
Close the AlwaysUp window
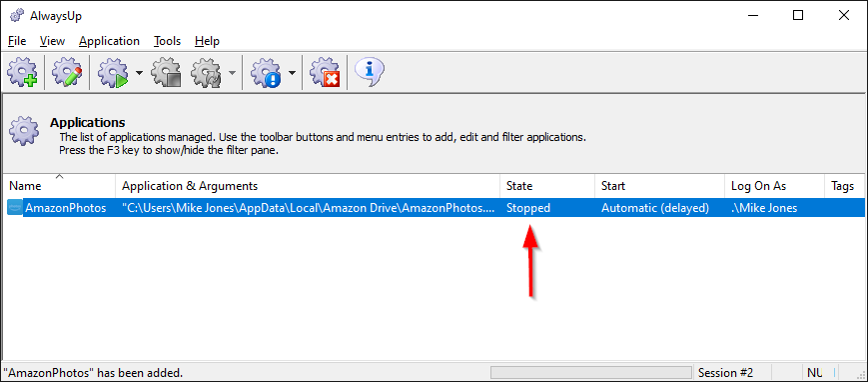(x=844, y=16)
